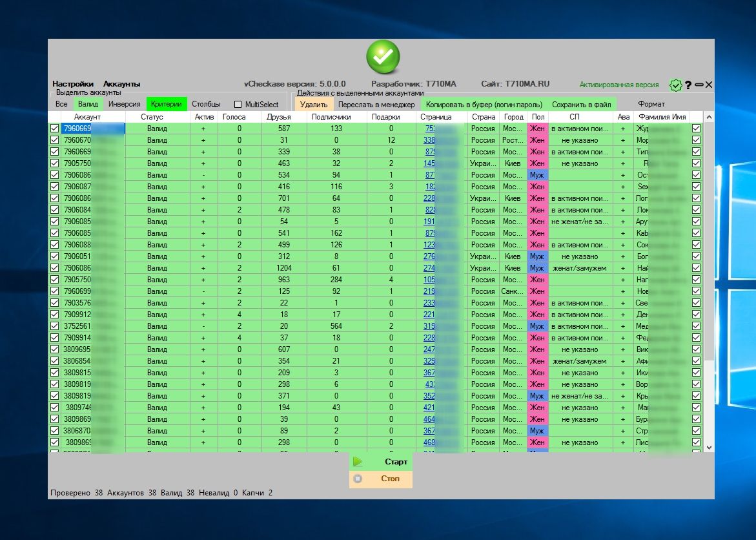Click the large green checkmark logo

coord(383,57)
